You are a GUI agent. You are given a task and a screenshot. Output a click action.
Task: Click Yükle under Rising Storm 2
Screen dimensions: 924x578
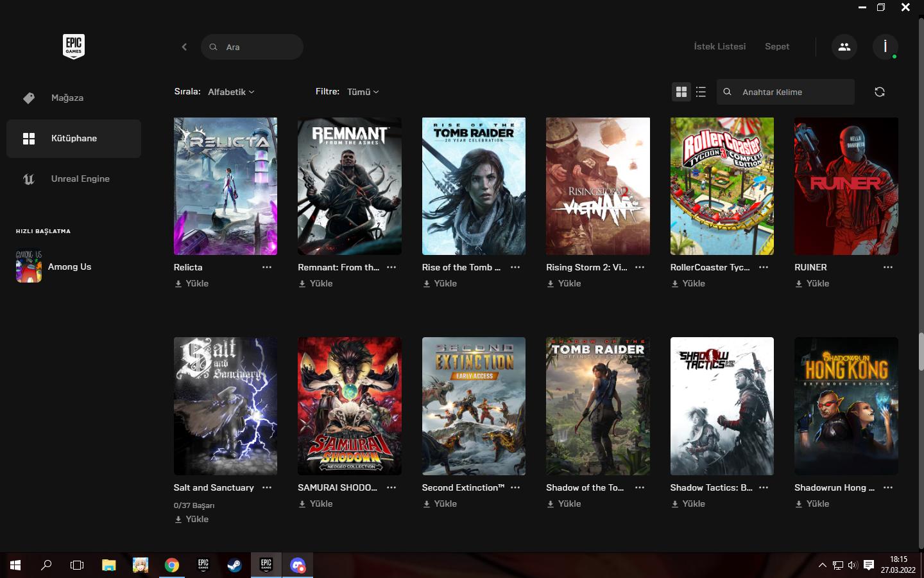(563, 283)
